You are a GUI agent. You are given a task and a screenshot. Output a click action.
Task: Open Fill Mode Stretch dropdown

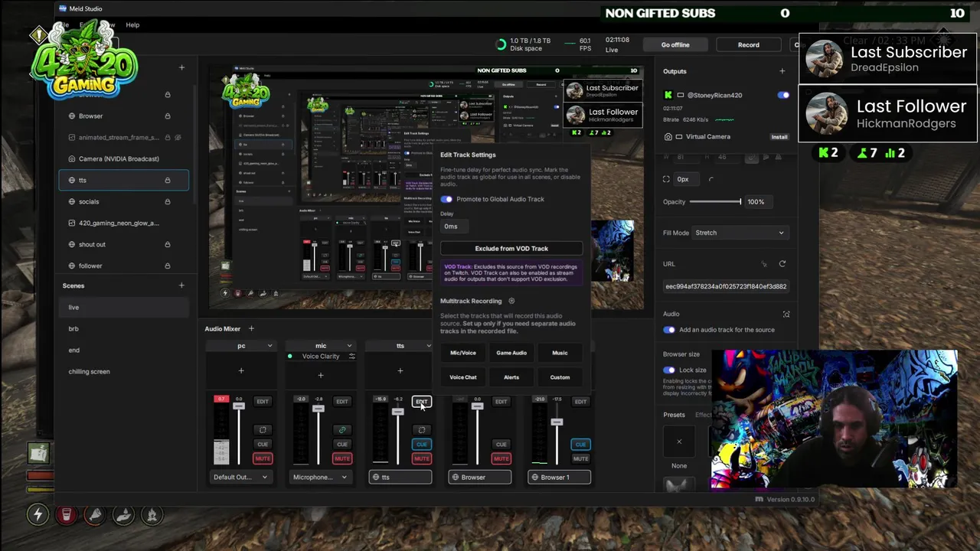click(x=739, y=233)
